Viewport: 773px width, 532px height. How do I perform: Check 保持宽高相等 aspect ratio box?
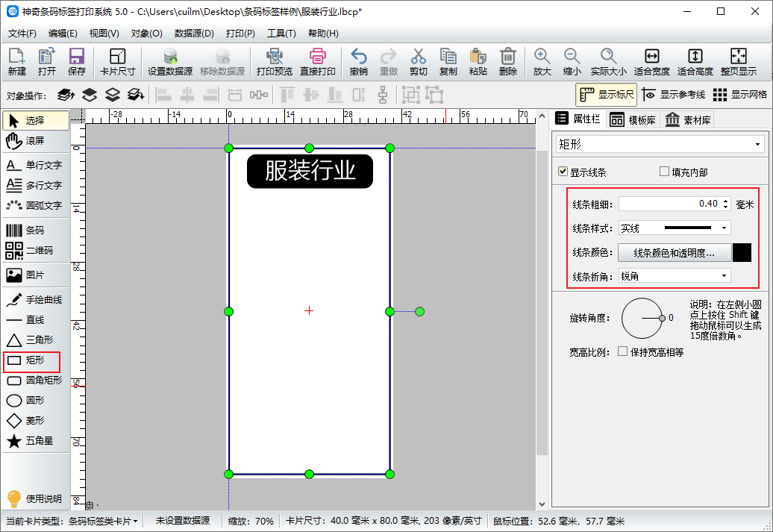pos(622,351)
